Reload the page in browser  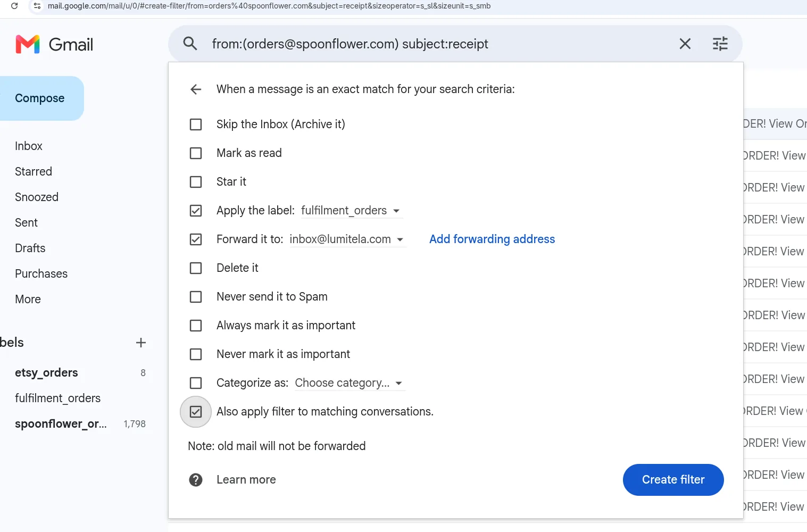pos(14,6)
